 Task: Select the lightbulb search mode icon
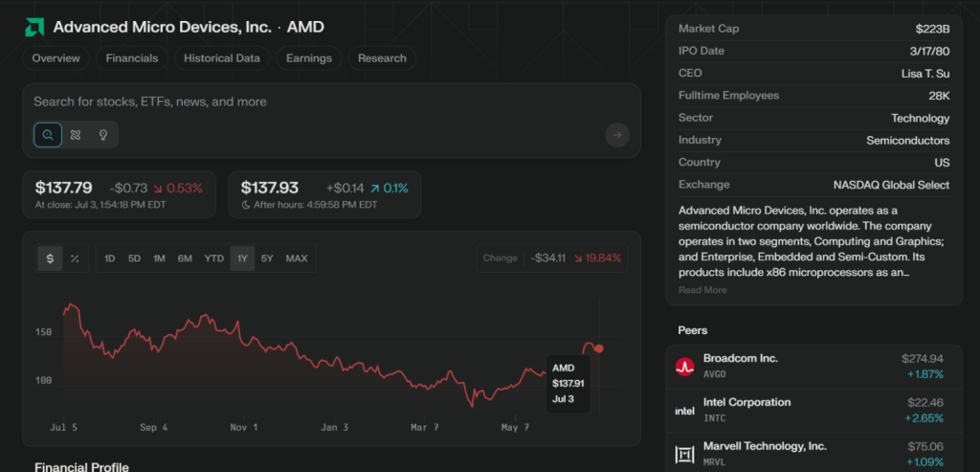(103, 135)
